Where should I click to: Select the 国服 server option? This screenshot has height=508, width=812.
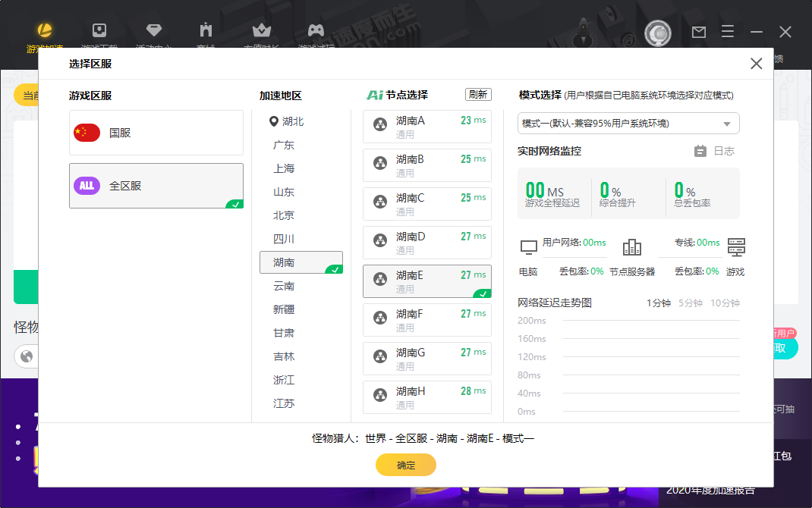point(156,133)
